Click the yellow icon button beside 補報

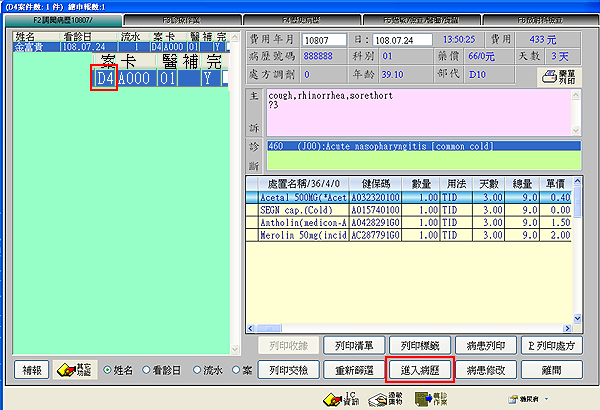coord(74,370)
